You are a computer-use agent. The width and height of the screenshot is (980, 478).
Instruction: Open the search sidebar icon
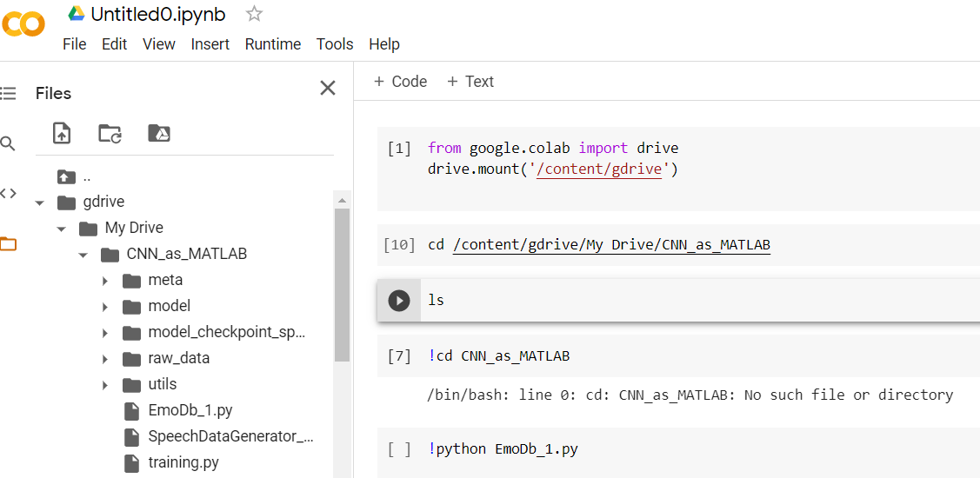click(x=8, y=143)
